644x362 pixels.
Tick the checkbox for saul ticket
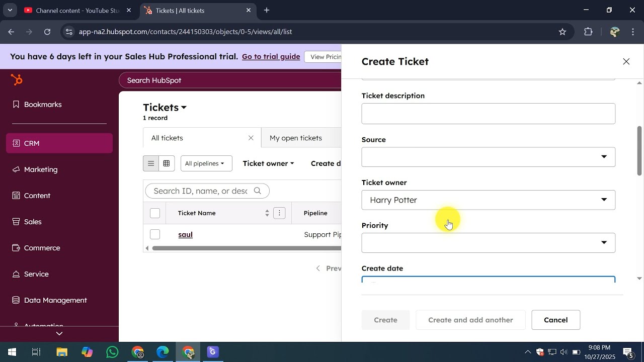155,234
